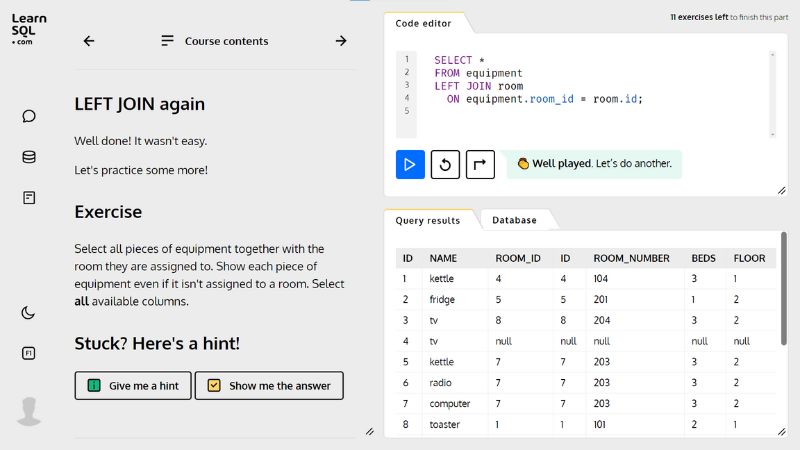Open the F1 help shortcuts icon

tap(29, 353)
